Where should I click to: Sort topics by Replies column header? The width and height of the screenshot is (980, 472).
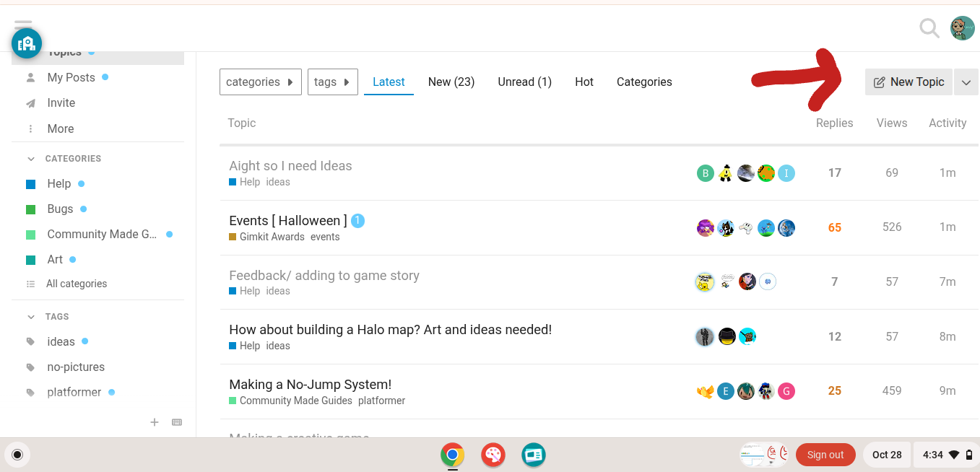(x=834, y=123)
